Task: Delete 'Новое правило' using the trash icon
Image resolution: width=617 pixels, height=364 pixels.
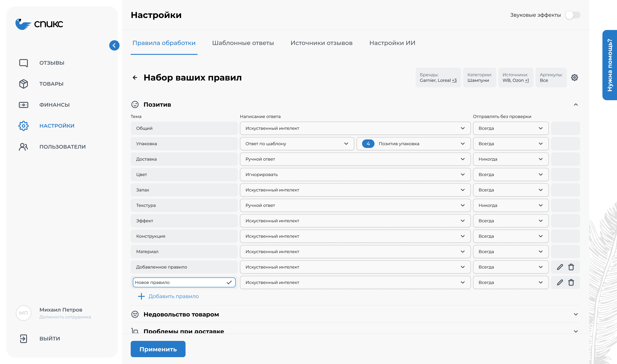Action: (x=571, y=282)
